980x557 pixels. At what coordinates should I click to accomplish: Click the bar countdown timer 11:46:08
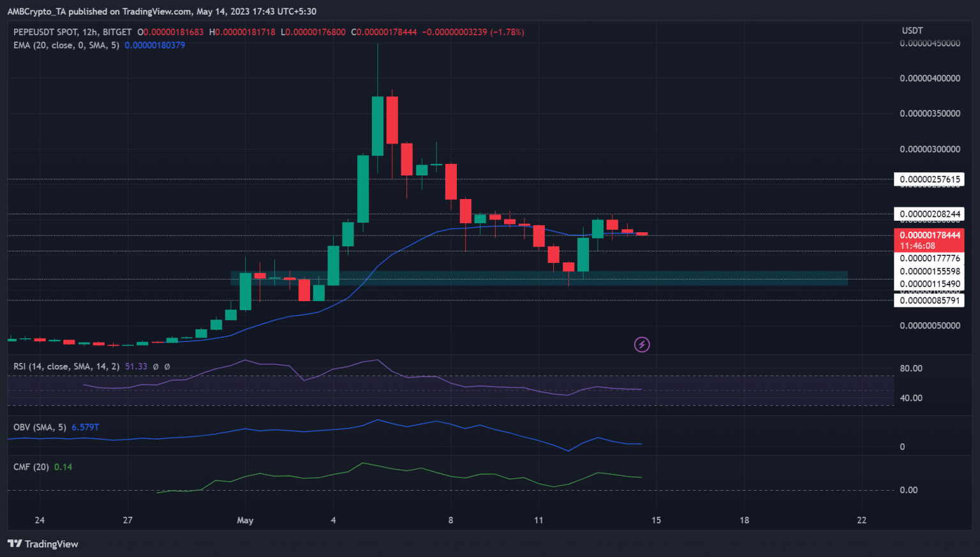[917, 246]
